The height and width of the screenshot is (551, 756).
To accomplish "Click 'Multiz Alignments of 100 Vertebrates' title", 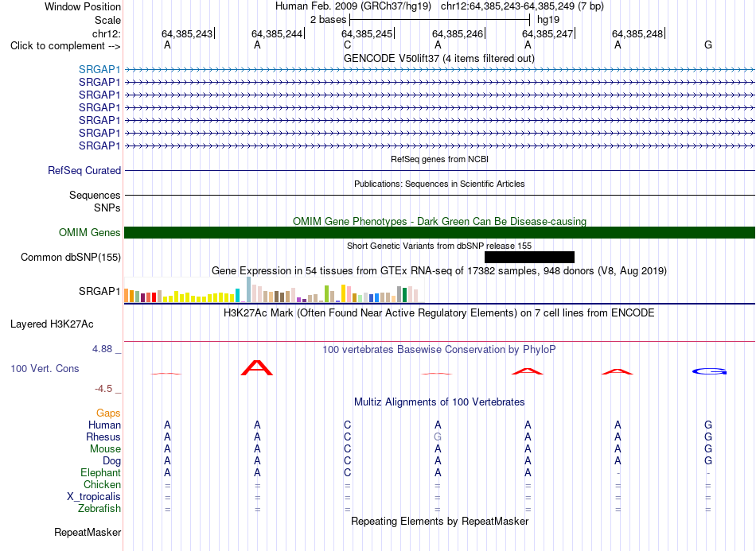I will [439, 402].
